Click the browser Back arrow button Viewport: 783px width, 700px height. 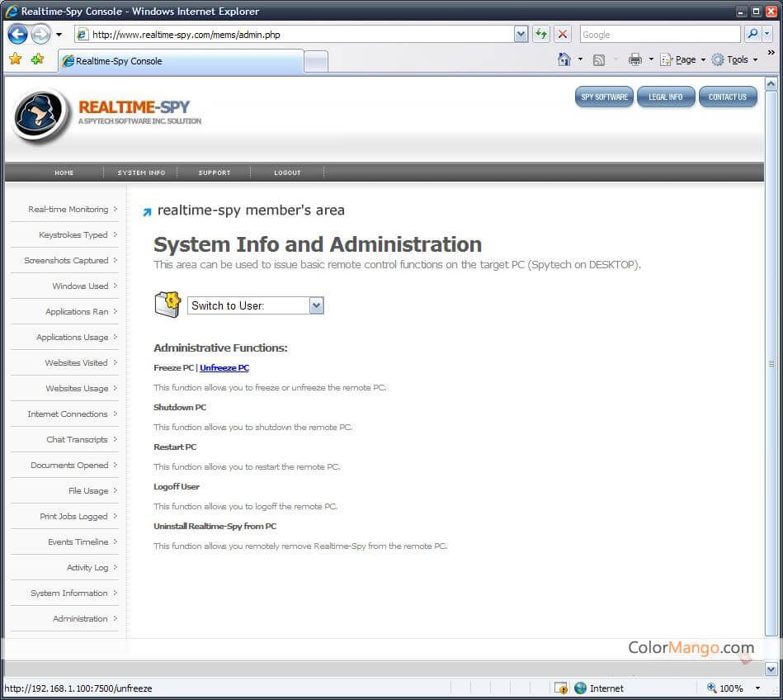[17, 35]
